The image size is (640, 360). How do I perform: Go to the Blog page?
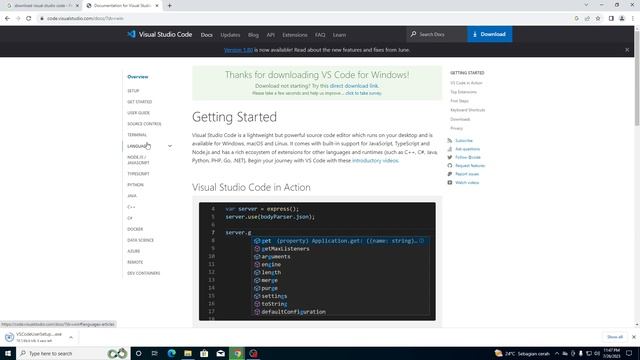click(x=253, y=35)
